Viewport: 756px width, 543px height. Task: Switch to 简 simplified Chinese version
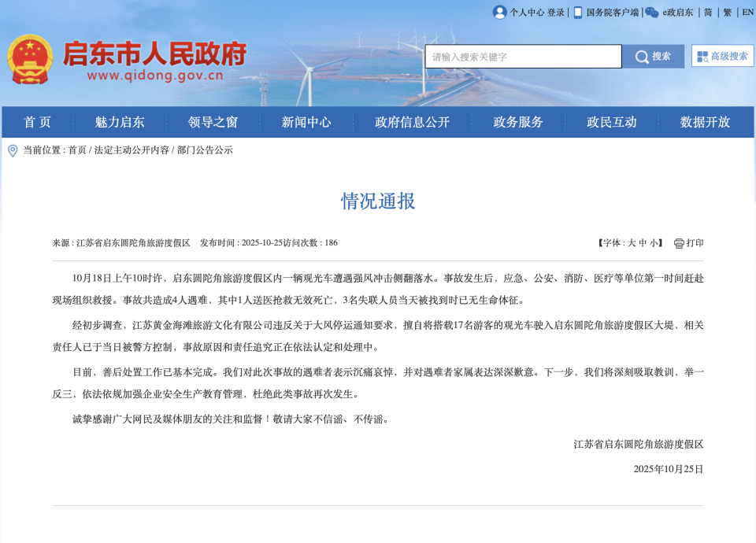click(707, 12)
